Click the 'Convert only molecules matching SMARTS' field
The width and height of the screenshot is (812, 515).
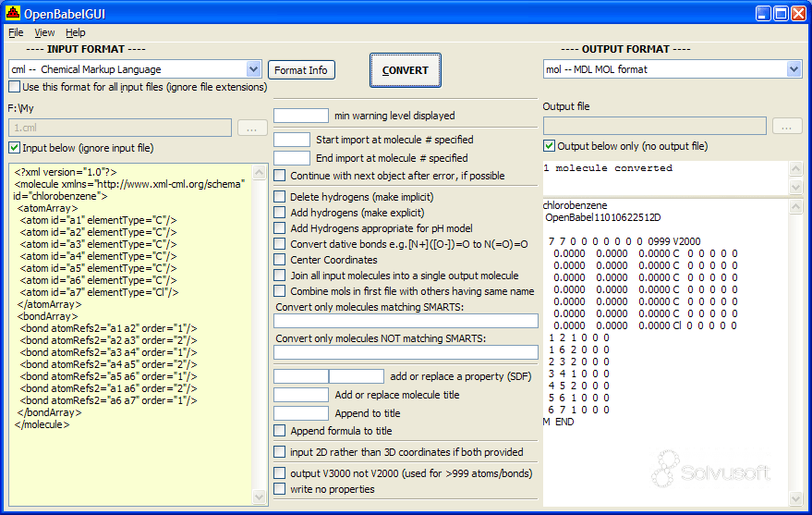tap(406, 321)
